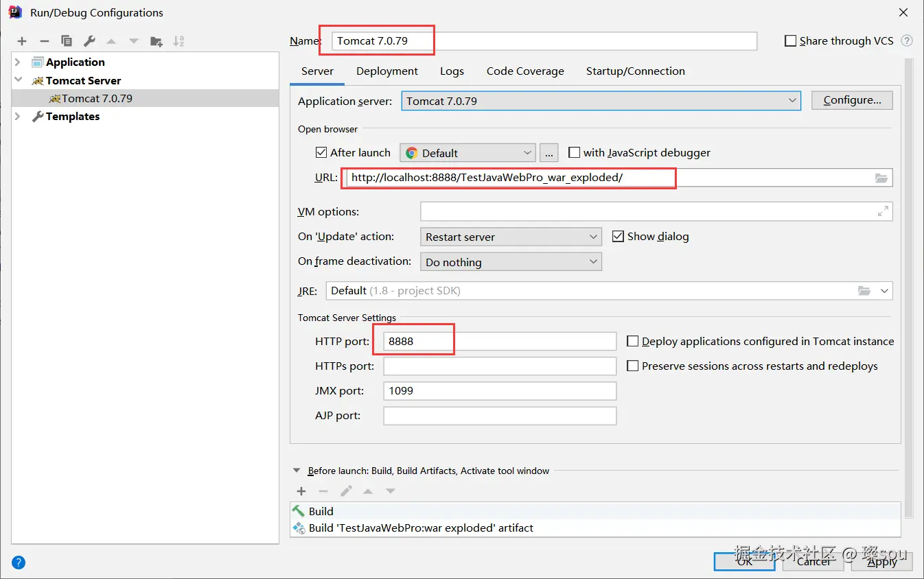
Task: Click the VM options input field
Action: [x=656, y=211]
